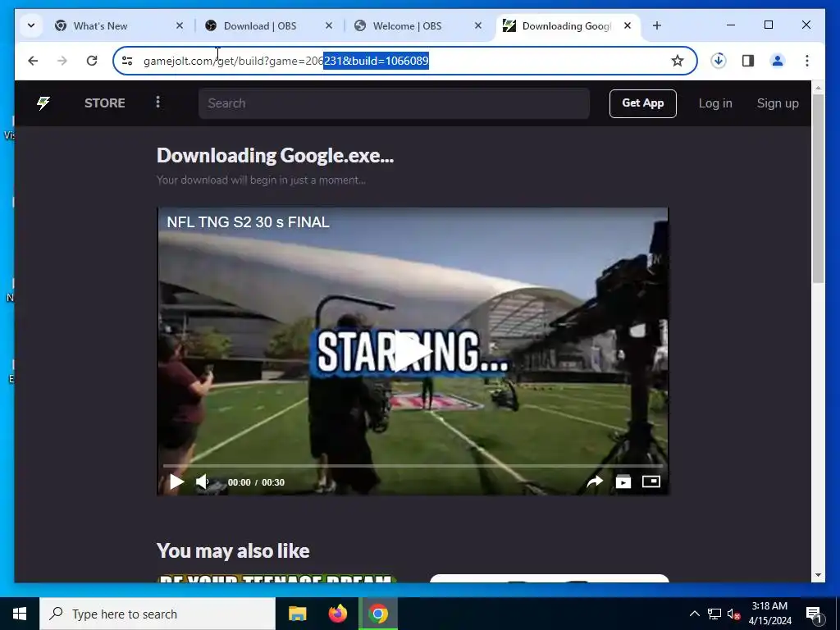Toggle Chrome side panel icon
Viewport: 840px width, 630px height.
pyautogui.click(x=748, y=61)
